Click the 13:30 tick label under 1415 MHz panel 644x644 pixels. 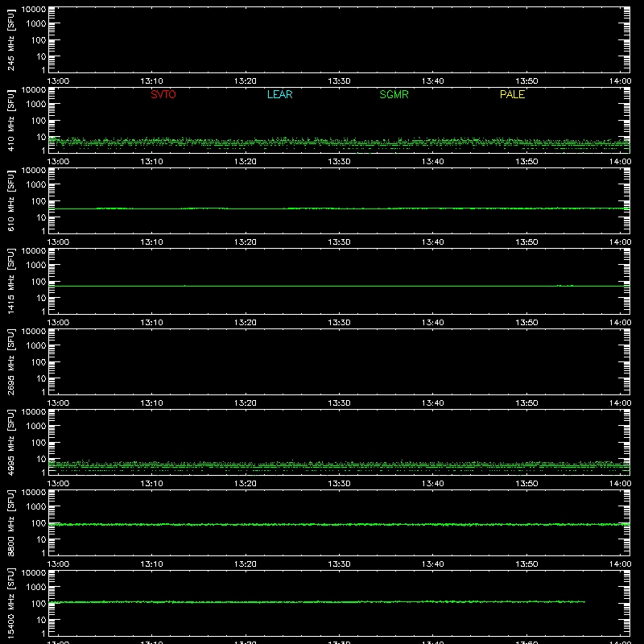(x=339, y=323)
